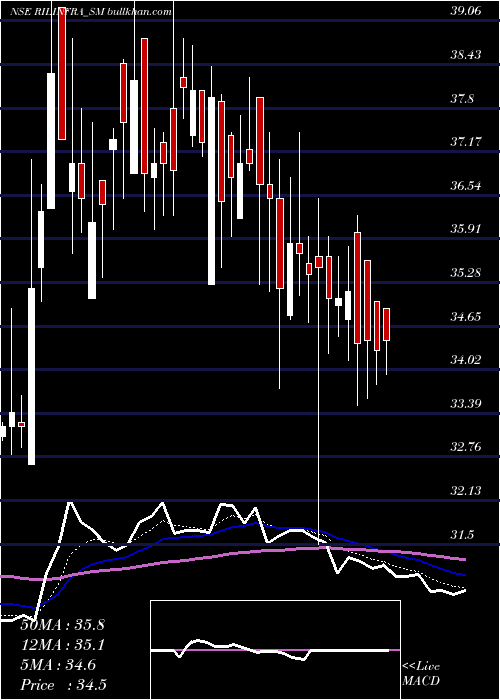Screen dimensions: 500x700
Task: Click inside the MACD indicator panel
Action: (x=275, y=650)
